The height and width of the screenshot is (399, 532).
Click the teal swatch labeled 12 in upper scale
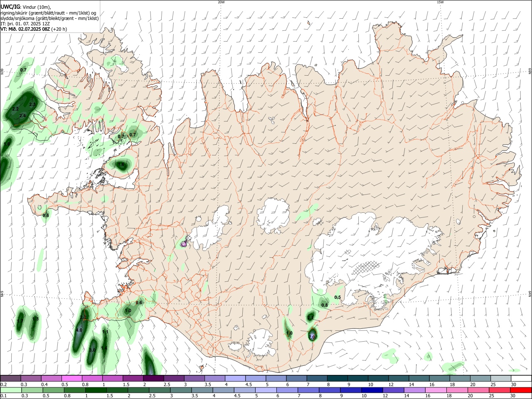pyautogui.click(x=399, y=378)
